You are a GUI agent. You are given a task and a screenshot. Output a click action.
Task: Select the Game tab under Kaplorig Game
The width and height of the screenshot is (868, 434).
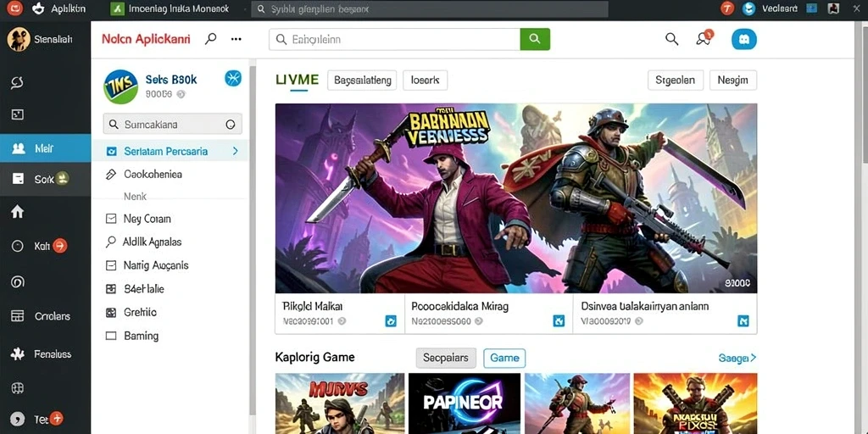pos(504,359)
